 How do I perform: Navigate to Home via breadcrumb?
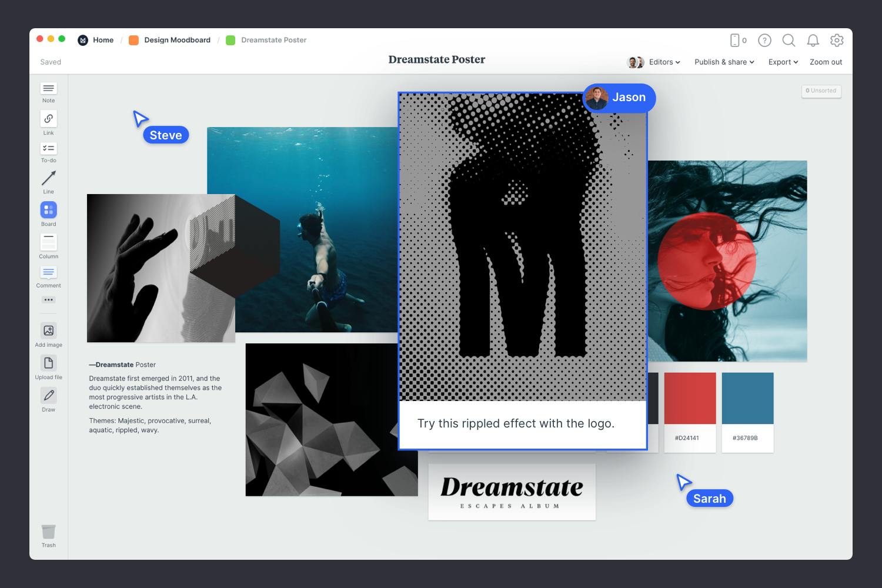pyautogui.click(x=103, y=40)
